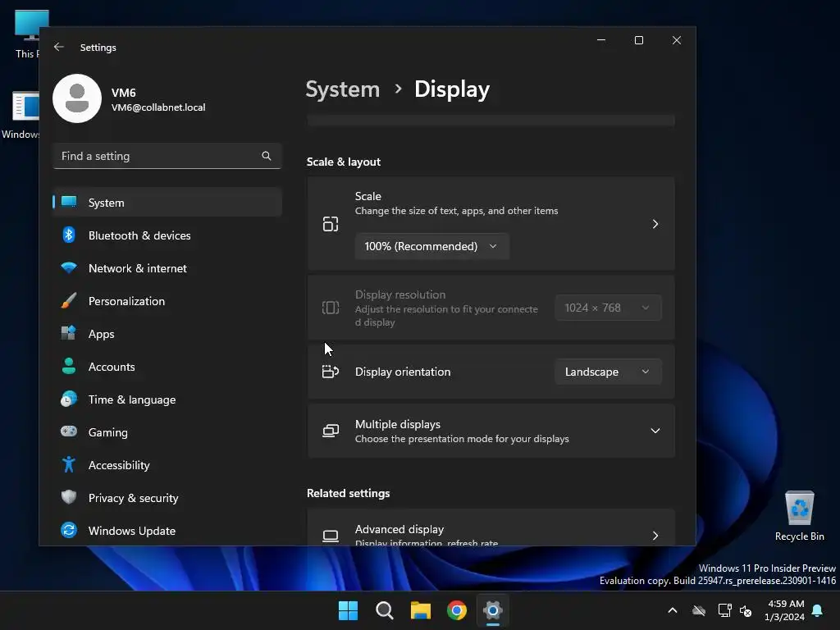This screenshot has width=840, height=630.
Task: Open the 1024 × 768 resolution dropdown
Action: tap(608, 308)
